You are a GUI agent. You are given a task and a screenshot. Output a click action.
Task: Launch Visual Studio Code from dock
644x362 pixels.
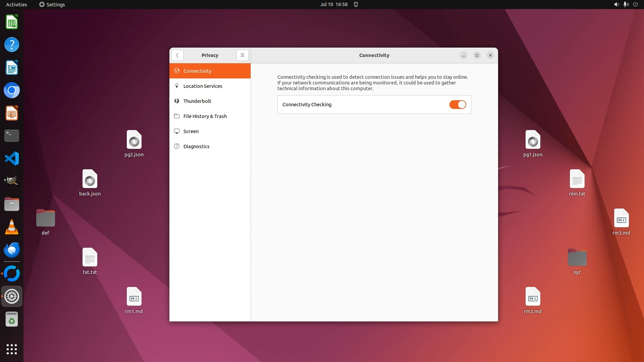coord(12,159)
